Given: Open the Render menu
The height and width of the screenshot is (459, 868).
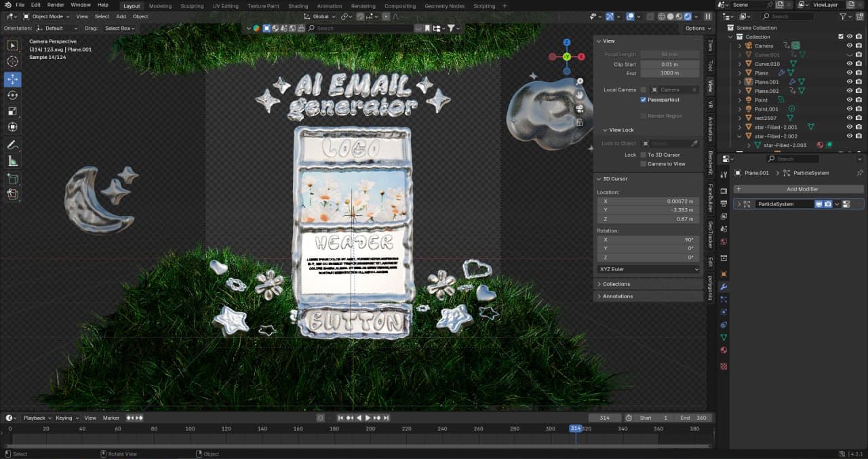Looking at the screenshot, I should click(56, 5).
